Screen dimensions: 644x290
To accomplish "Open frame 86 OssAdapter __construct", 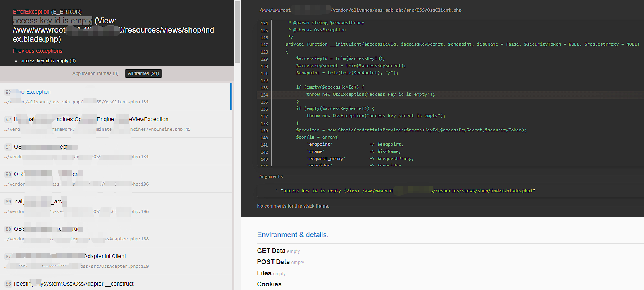I will [x=116, y=282].
